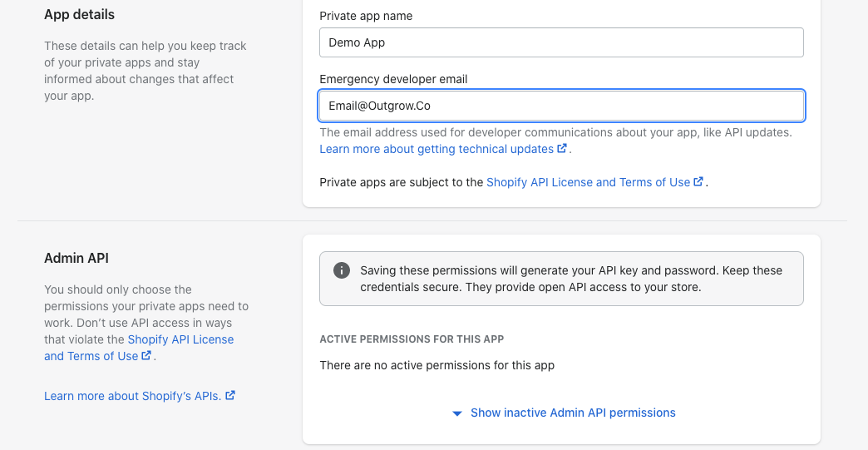Click external-link icon after card's 'Terms of Use'

tap(698, 182)
